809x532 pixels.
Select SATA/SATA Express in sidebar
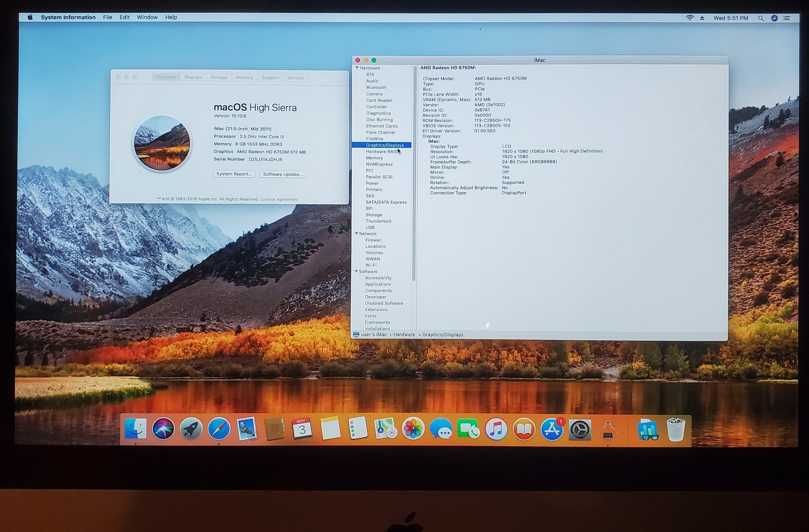click(386, 202)
